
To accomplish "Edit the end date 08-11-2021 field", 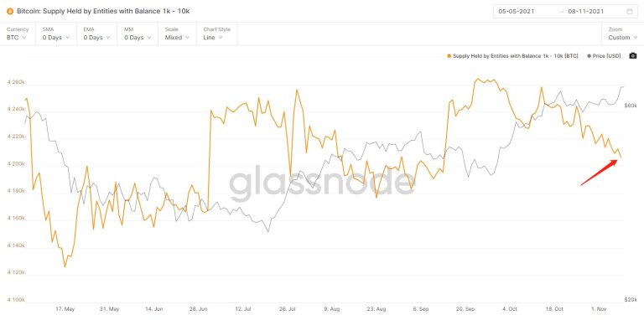I will pos(585,12).
